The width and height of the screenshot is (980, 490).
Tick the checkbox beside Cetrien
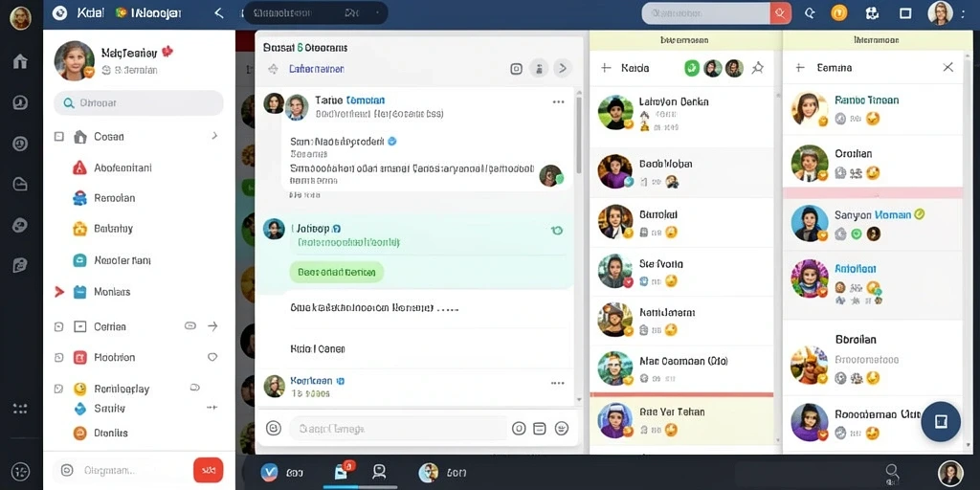click(58, 326)
